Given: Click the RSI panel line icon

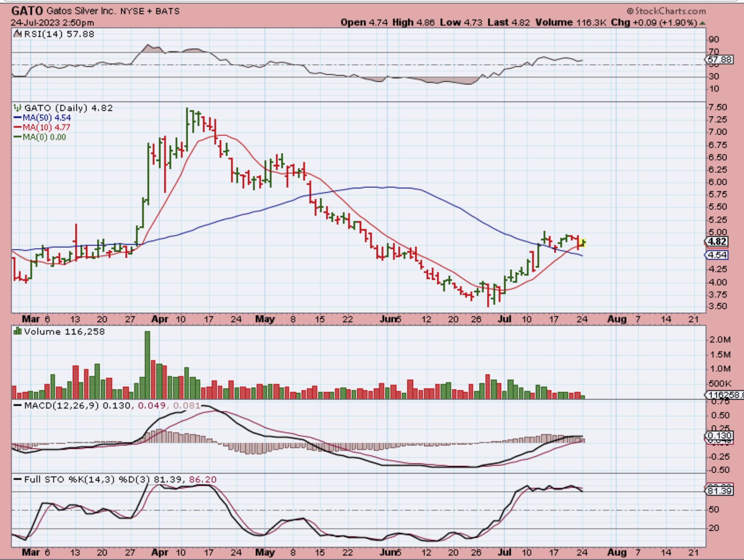Looking at the screenshot, I should 18,34.
